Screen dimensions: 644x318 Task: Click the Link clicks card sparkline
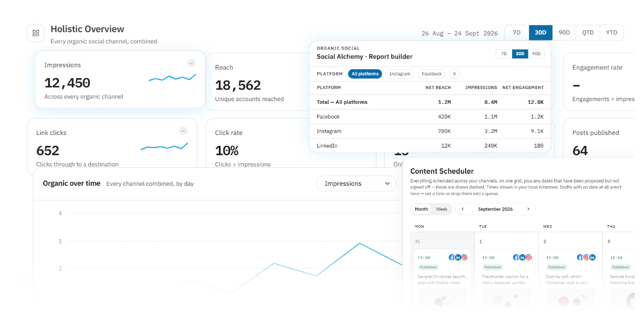tap(164, 146)
